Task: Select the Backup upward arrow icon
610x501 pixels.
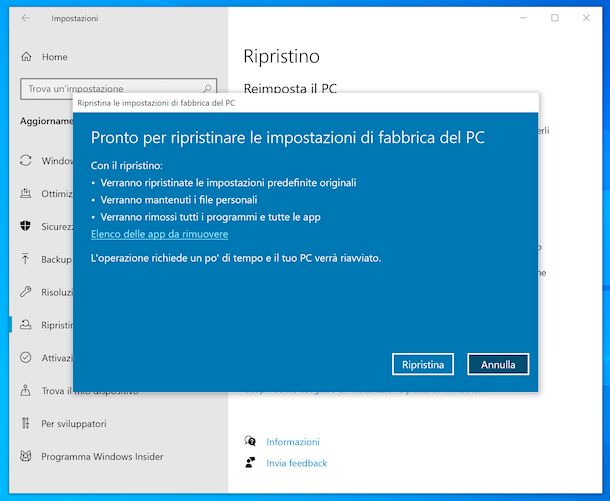Action: [26, 259]
